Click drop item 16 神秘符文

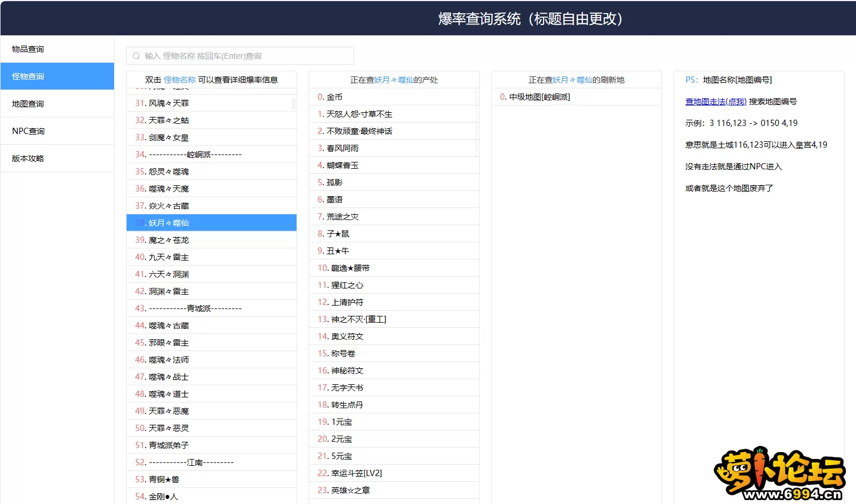pos(394,371)
